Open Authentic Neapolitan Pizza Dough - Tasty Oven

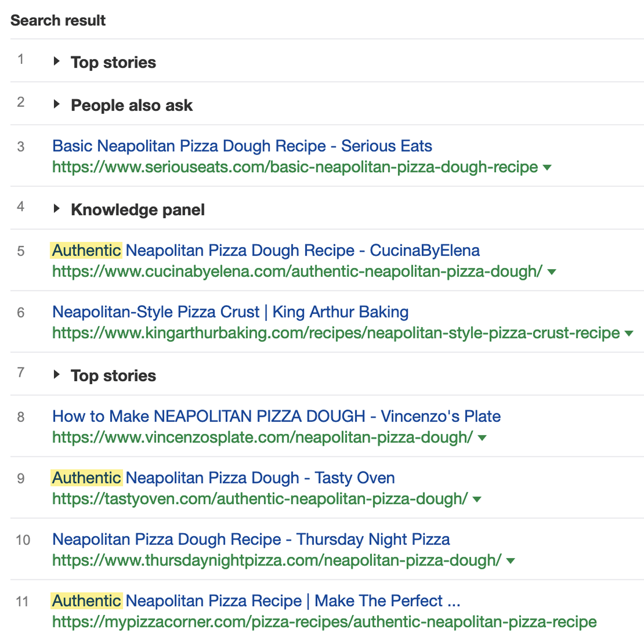[223, 478]
